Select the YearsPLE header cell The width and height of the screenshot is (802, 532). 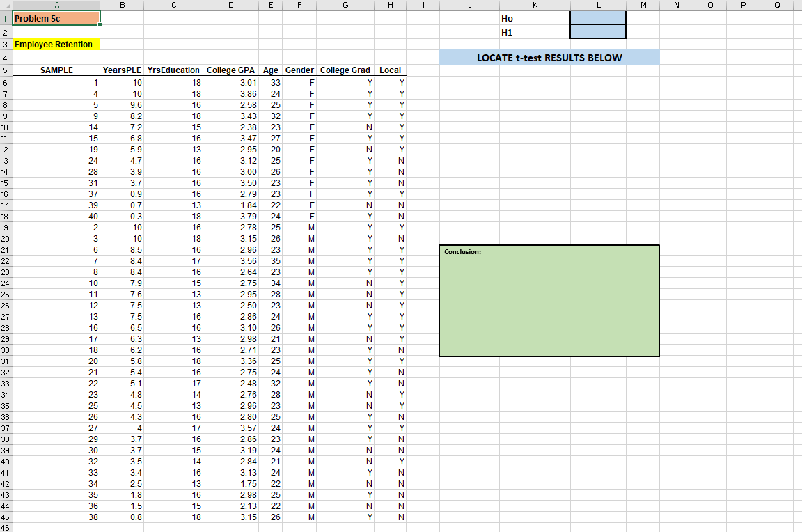click(123, 70)
